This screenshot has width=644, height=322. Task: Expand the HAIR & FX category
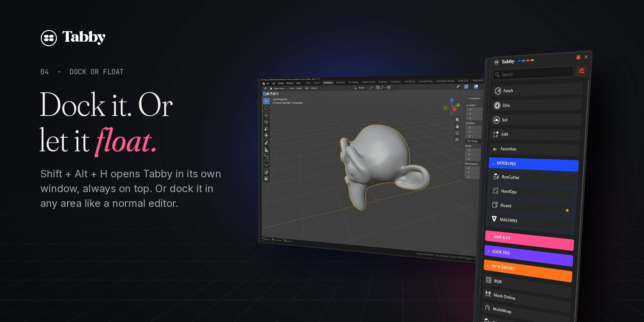click(529, 240)
